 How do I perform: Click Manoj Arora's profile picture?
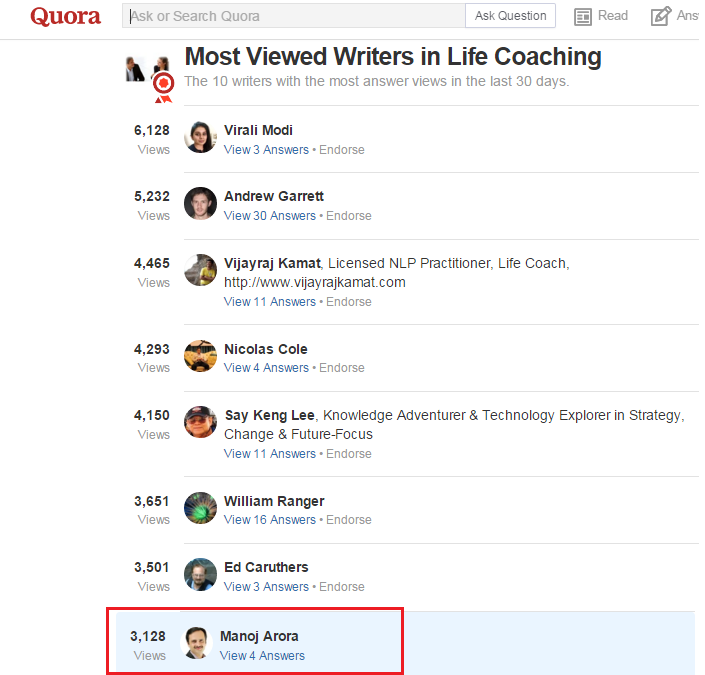(x=196, y=643)
